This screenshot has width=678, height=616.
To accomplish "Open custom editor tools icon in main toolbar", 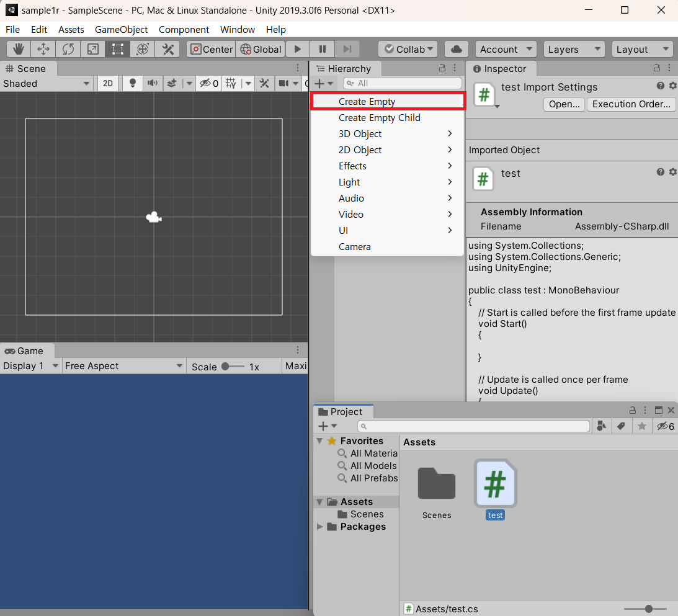I will (x=167, y=49).
